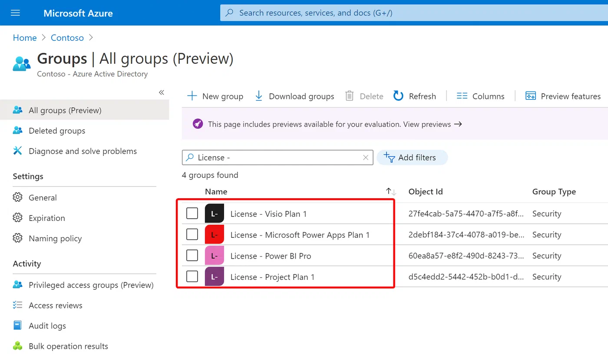Click Name column header
Screen dimensions: 608x364
[216, 192]
